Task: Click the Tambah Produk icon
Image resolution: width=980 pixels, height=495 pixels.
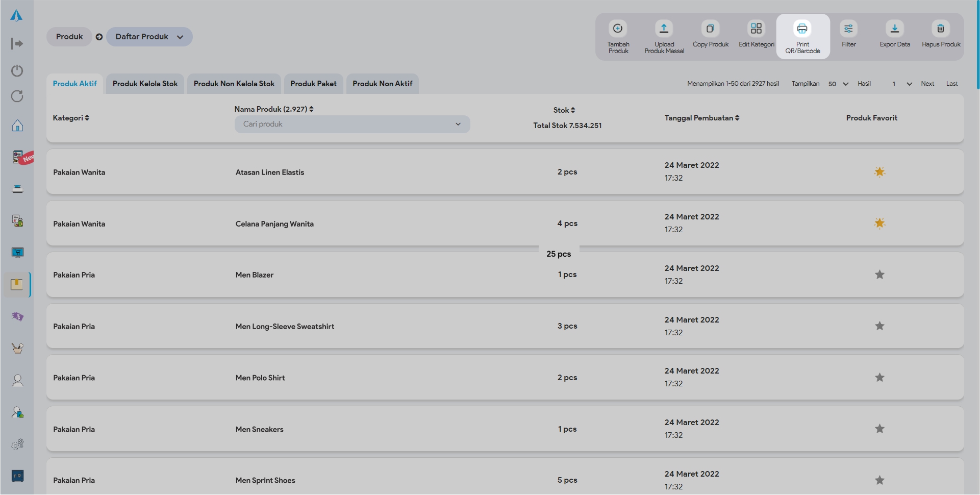Action: point(618,29)
